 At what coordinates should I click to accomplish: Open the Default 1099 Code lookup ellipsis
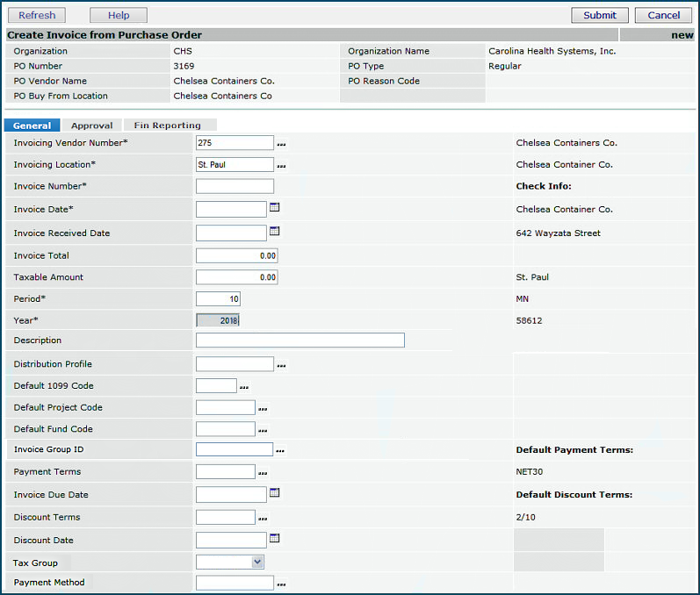click(x=244, y=386)
